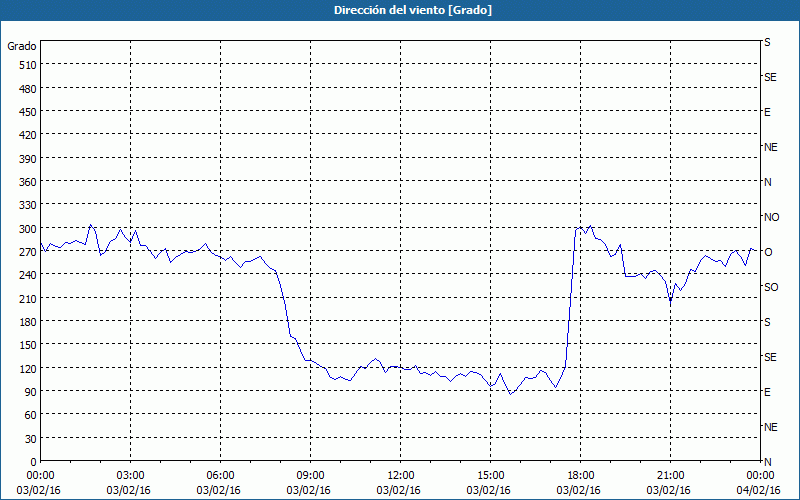
Task: Click the SO compass label
Action: point(771,287)
